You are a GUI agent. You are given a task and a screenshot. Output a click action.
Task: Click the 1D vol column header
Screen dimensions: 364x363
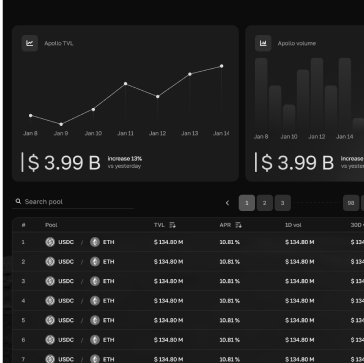[293, 225]
